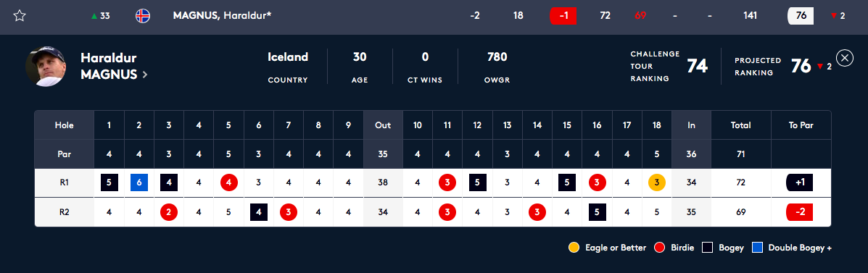This screenshot has width=868, height=273.
Task: Click the red -1 today score badge
Action: pyautogui.click(x=563, y=15)
